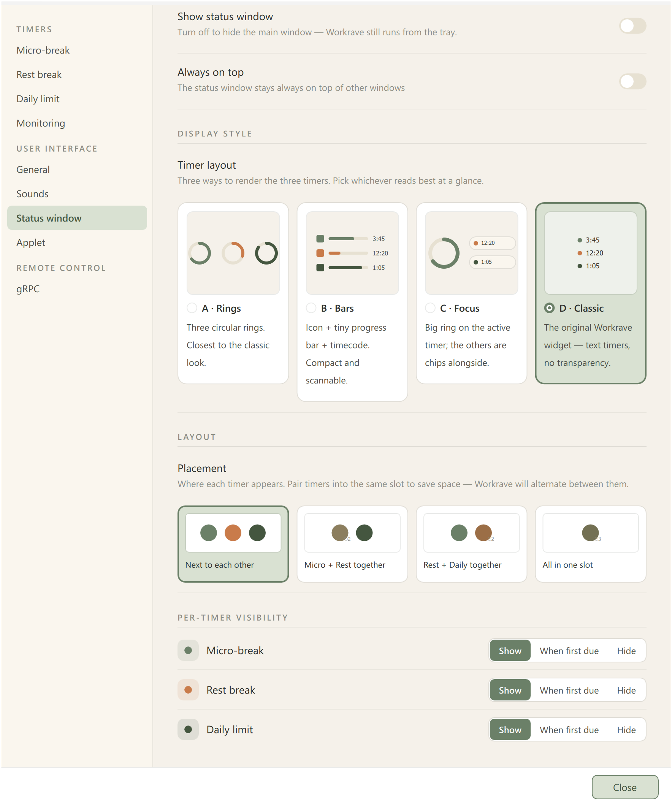Choose Rest + Daily together placement
Image resolution: width=672 pixels, height=808 pixels.
471,543
